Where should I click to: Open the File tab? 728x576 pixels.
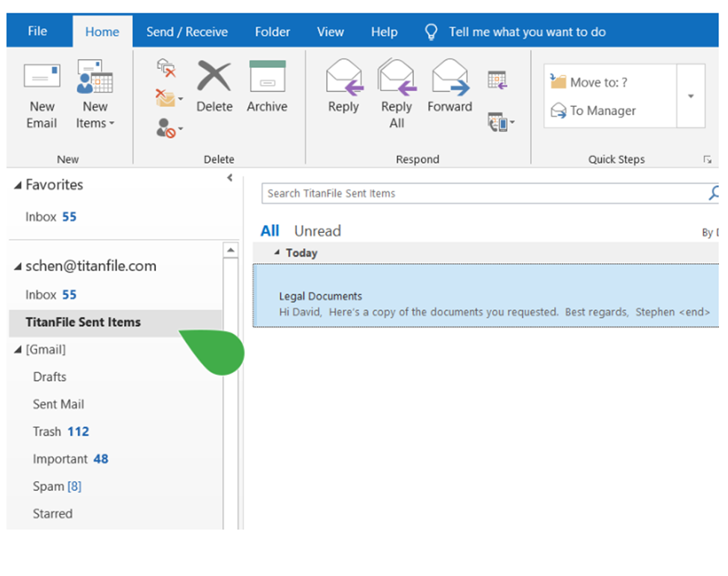(37, 31)
